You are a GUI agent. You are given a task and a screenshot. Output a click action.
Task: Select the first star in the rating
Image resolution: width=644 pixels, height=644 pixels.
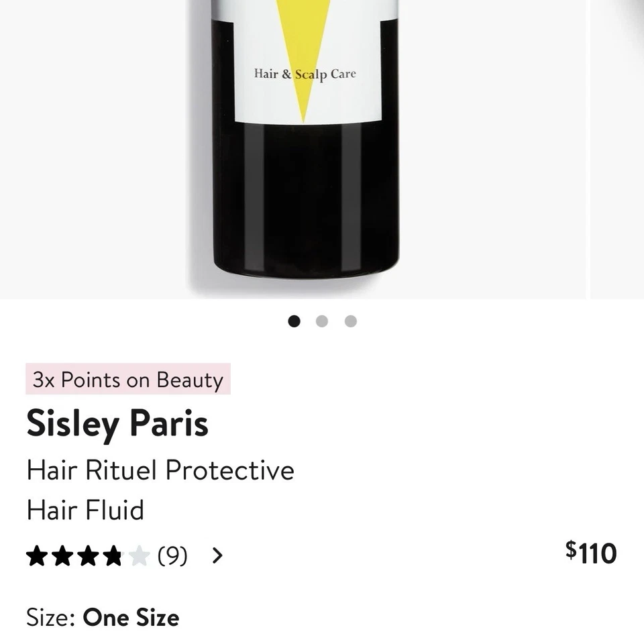point(38,556)
